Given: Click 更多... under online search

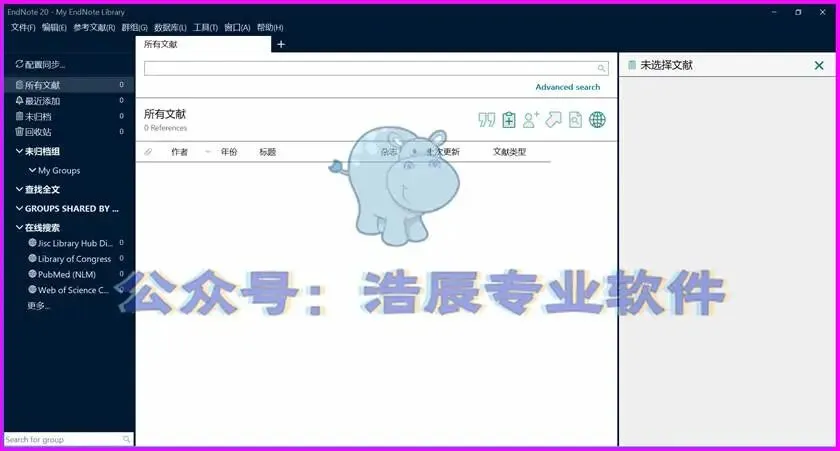Looking at the screenshot, I should coord(39,306).
